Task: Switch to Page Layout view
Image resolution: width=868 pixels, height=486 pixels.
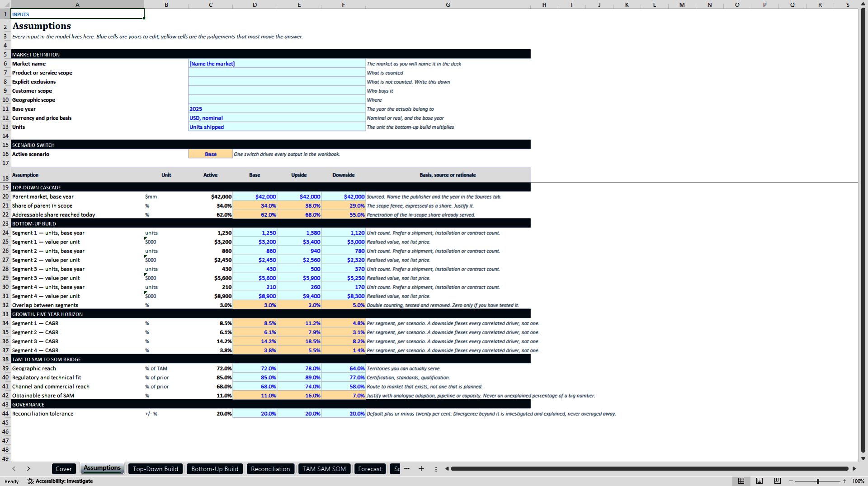Action: (x=759, y=481)
